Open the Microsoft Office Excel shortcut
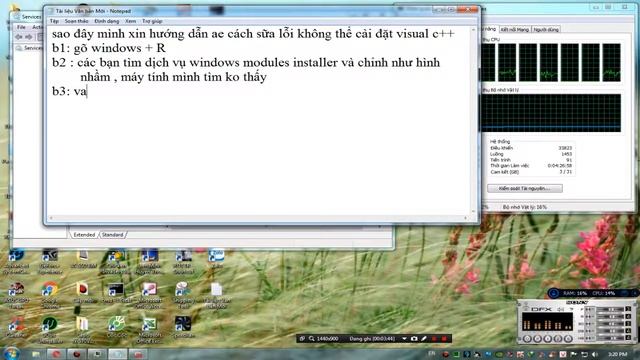The height and width of the screenshot is (360, 640). pos(149,329)
